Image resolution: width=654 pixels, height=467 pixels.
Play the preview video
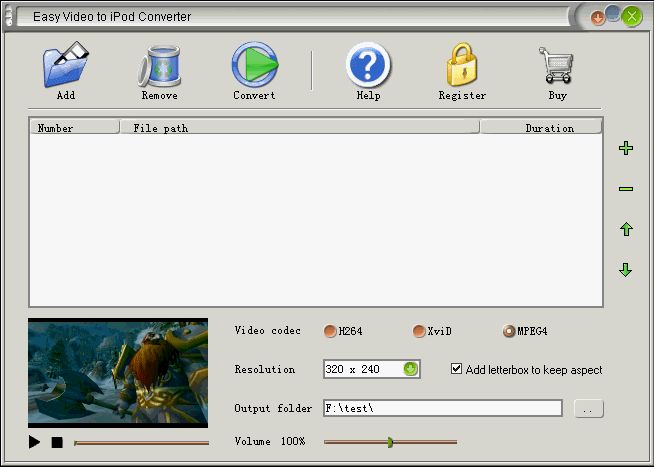click(x=34, y=442)
